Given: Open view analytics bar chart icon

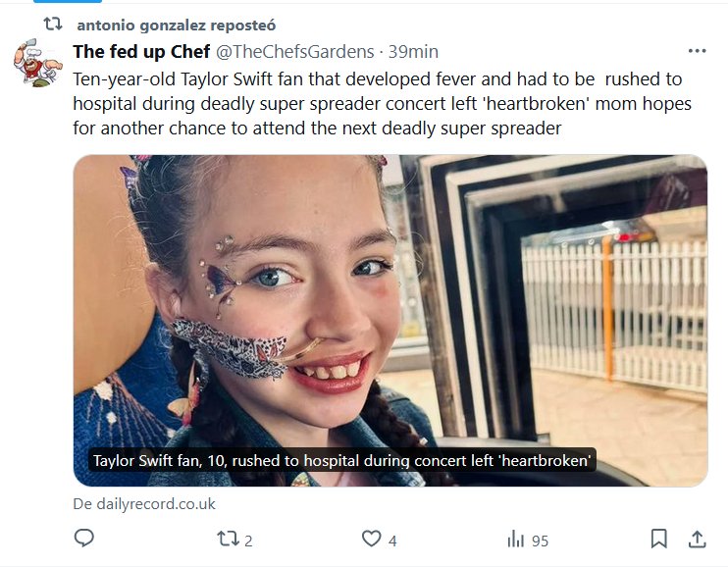Looking at the screenshot, I should [x=515, y=539].
